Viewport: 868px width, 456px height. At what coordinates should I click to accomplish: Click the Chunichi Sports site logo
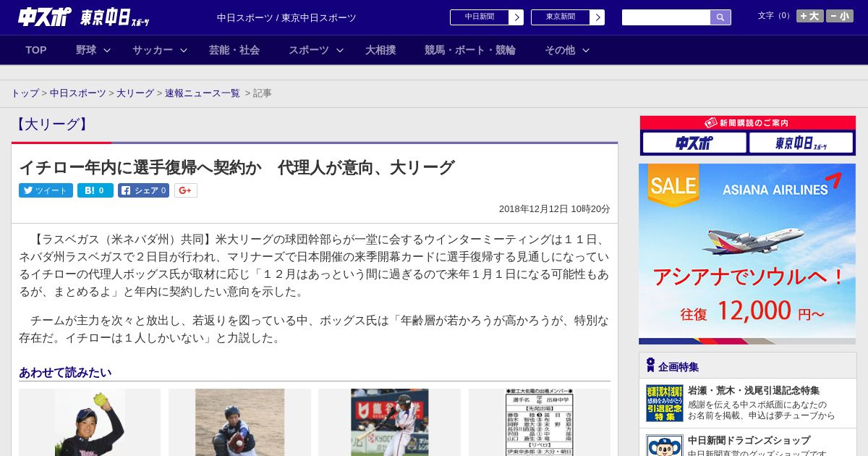45,17
